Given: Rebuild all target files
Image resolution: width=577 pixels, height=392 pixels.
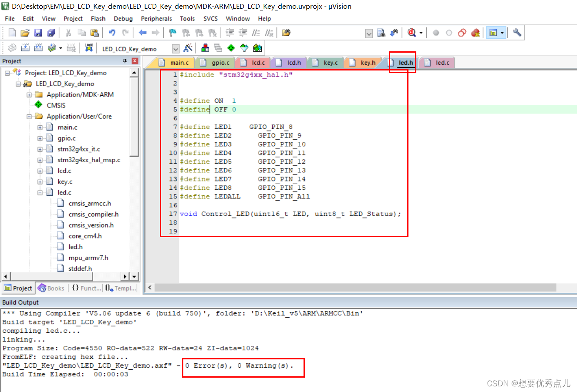Looking at the screenshot, I should 38,48.
